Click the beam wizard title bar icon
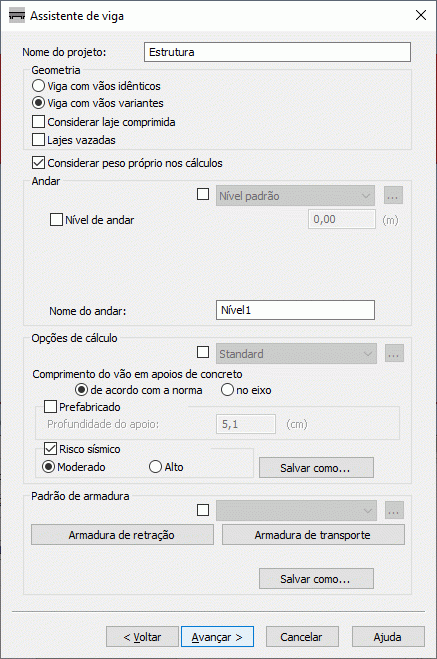This screenshot has width=437, height=659. (17, 16)
